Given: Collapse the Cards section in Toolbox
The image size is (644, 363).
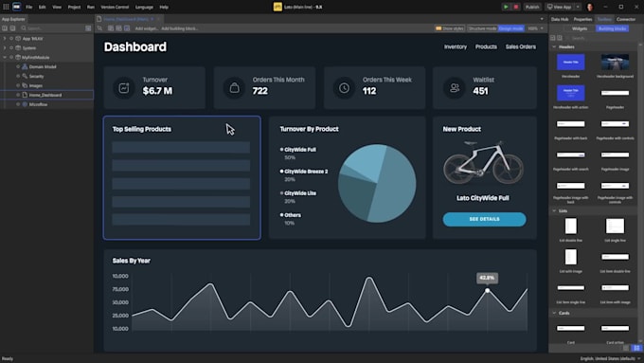Looking at the screenshot, I should point(554,314).
